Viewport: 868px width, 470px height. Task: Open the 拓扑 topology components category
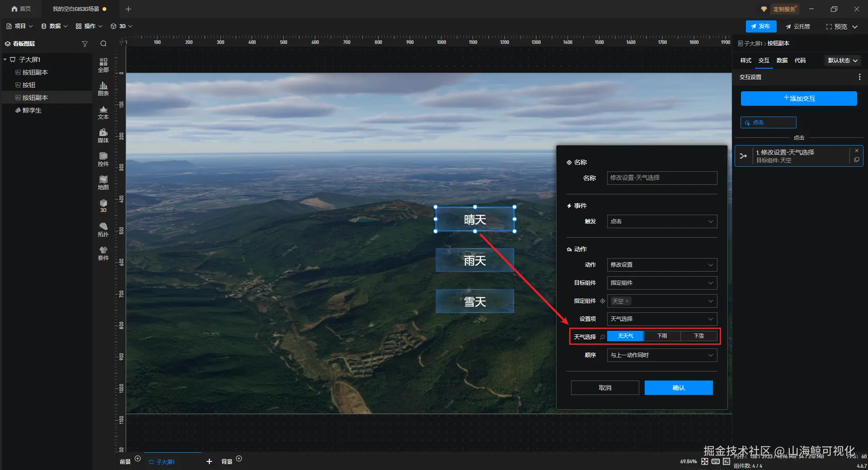[x=103, y=229]
